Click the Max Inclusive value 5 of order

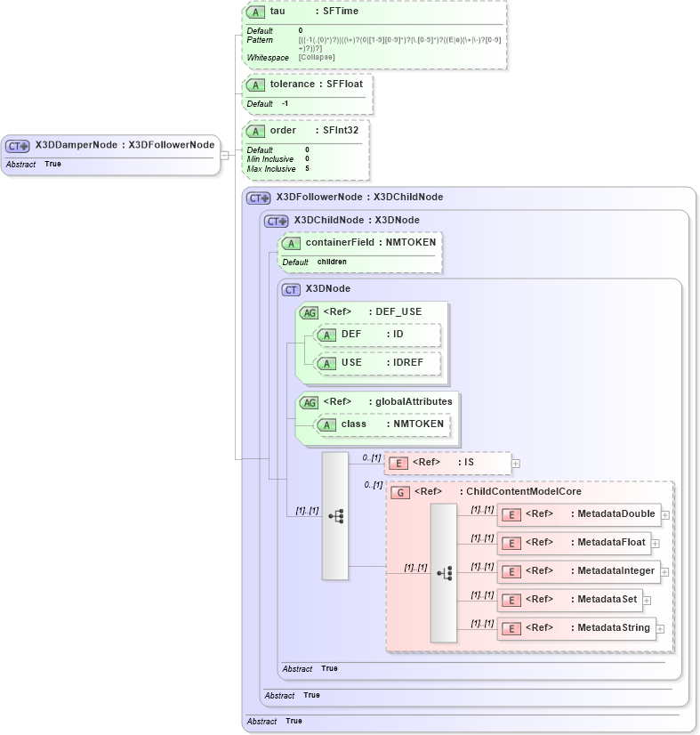[x=308, y=168]
